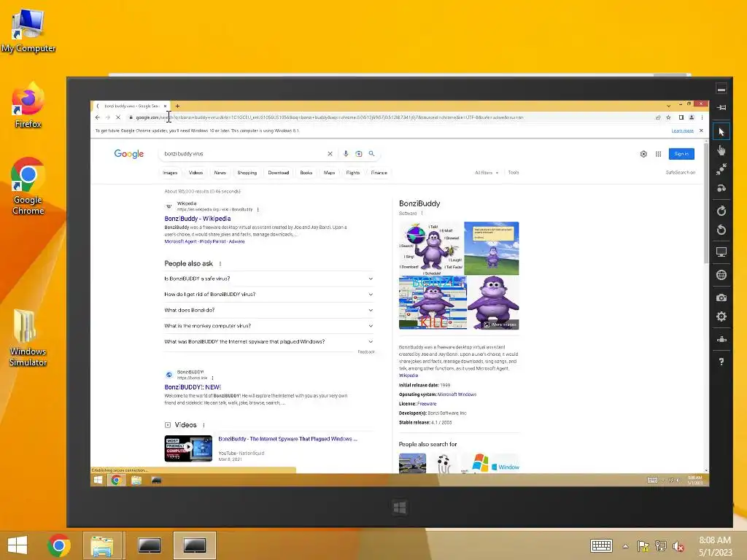This screenshot has width=747, height=560.
Task: Click the Windows home button below the simulated screen
Action: point(400,507)
